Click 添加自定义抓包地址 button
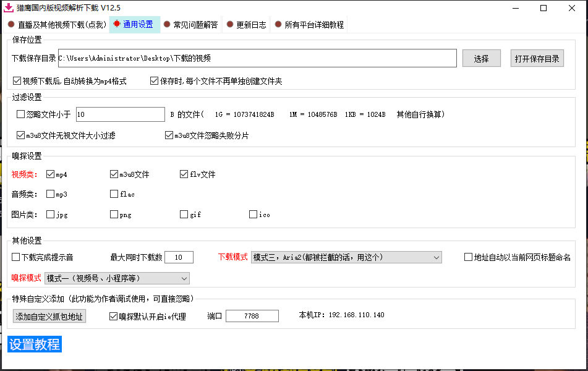 [x=49, y=317]
